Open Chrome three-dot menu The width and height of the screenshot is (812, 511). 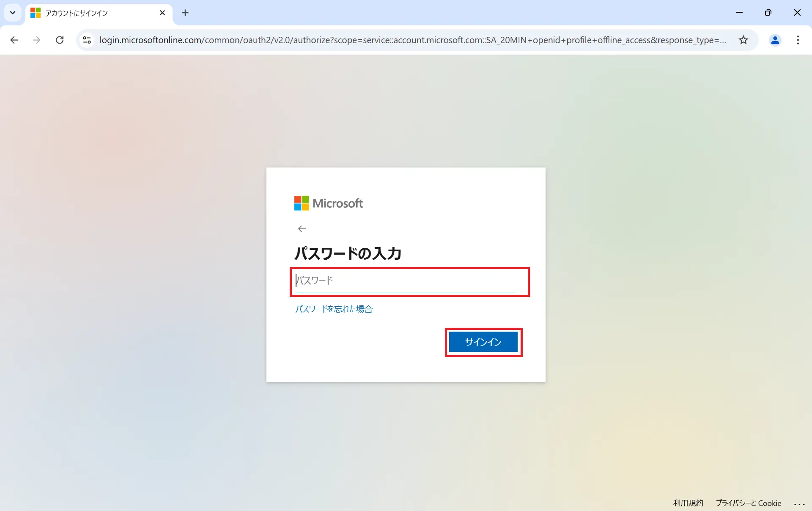(x=798, y=40)
